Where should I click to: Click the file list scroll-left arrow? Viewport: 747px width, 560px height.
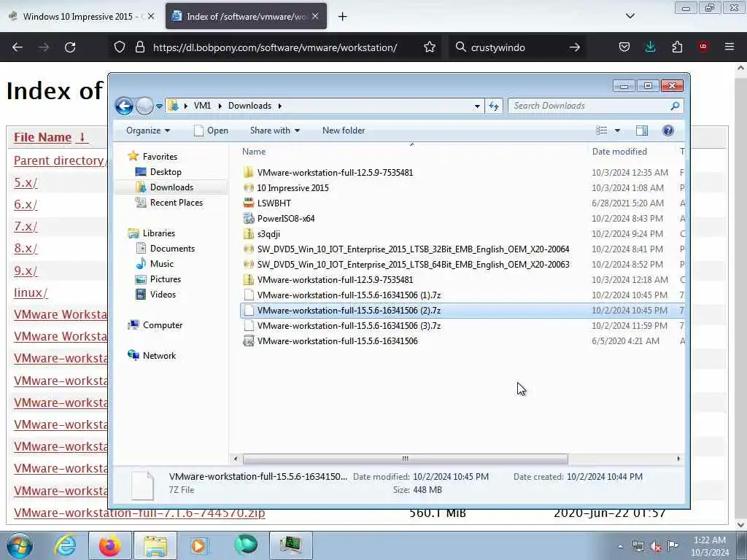pyautogui.click(x=236, y=459)
